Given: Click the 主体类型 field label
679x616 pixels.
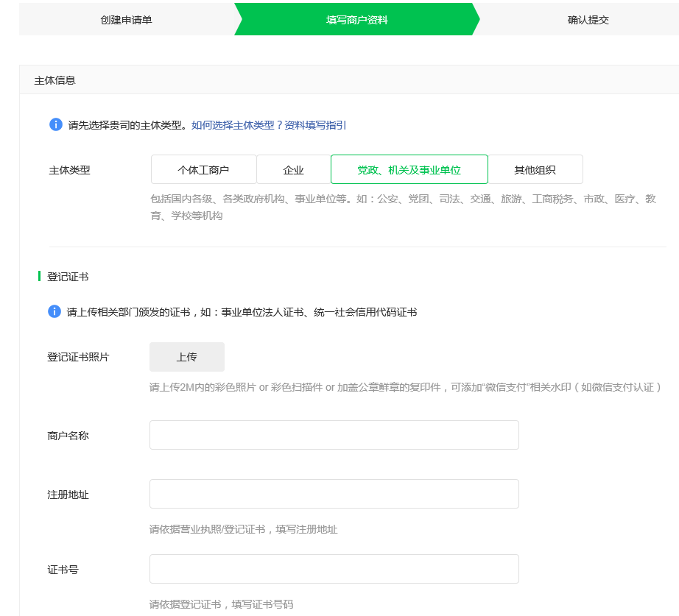Looking at the screenshot, I should click(x=69, y=170).
